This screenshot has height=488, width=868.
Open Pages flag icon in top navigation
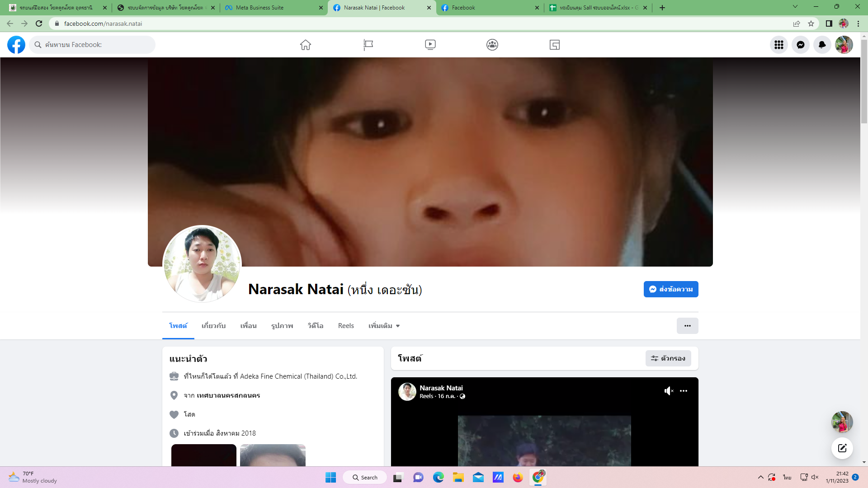coord(368,45)
